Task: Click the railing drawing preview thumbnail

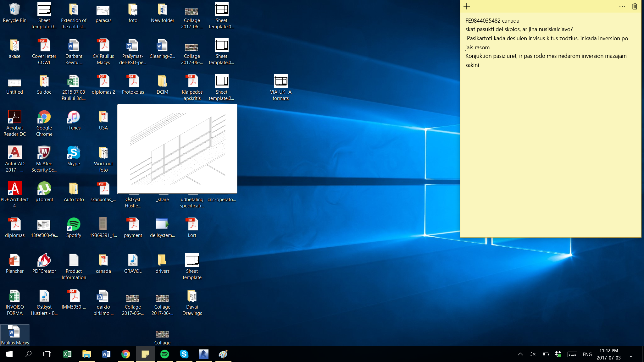Action: tap(177, 149)
